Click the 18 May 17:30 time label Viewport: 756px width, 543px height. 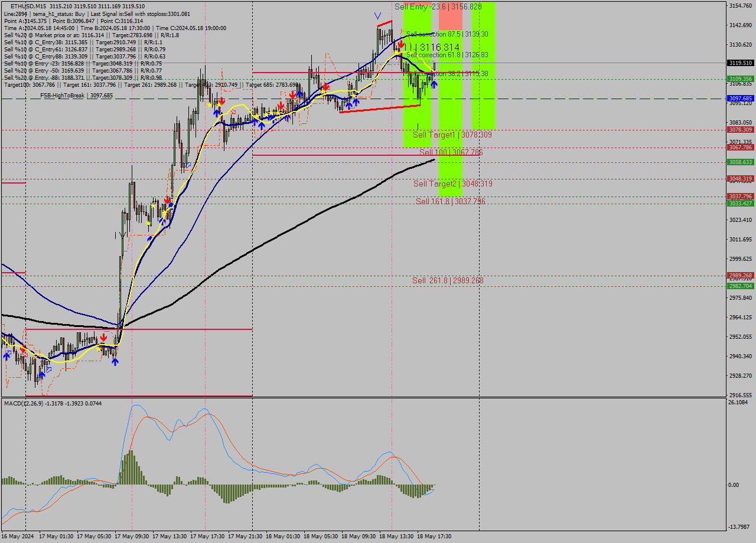point(434,537)
